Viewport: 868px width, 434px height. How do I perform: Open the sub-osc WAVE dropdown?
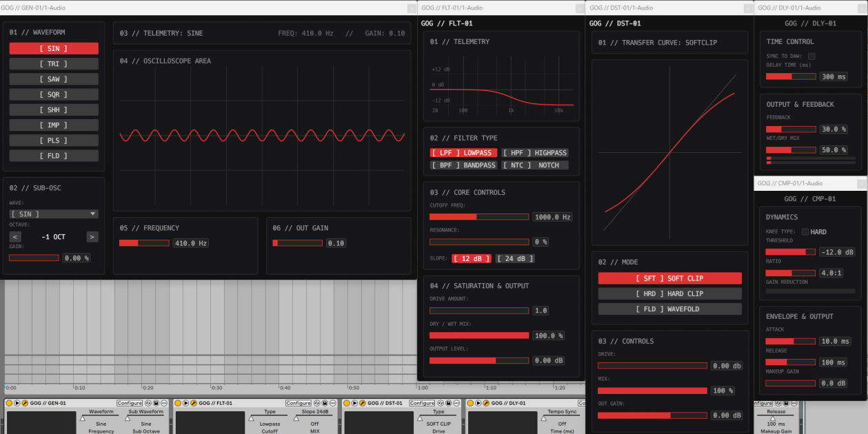(x=54, y=214)
